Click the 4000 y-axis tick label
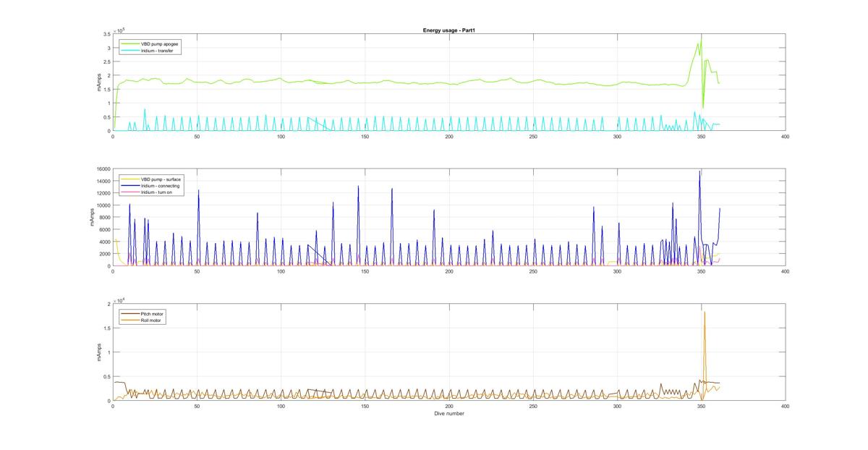868x450 pixels. pyautogui.click(x=104, y=242)
